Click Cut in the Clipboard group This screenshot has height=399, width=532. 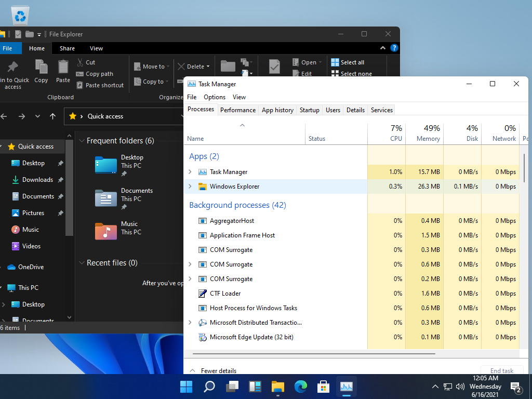click(x=86, y=62)
